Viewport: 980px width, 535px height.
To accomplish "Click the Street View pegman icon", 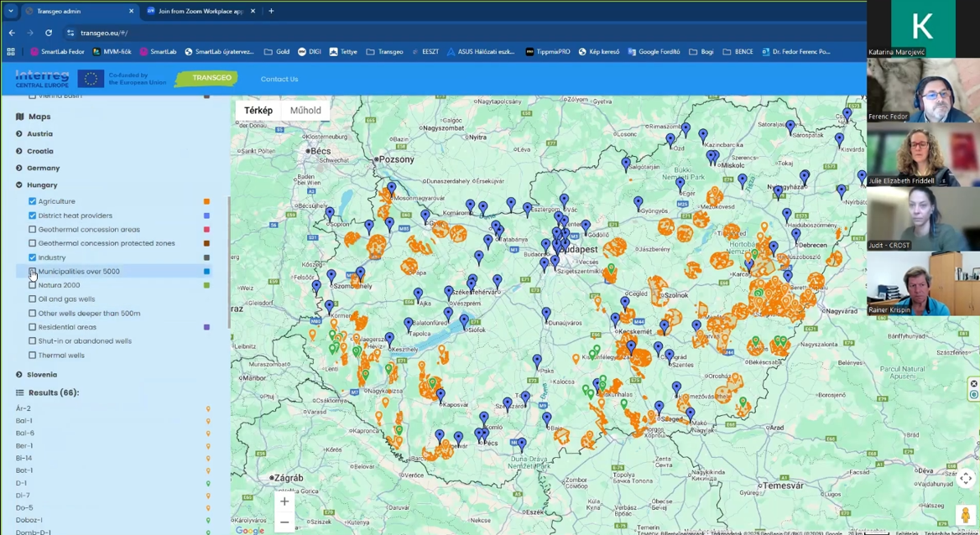I will [x=966, y=514].
